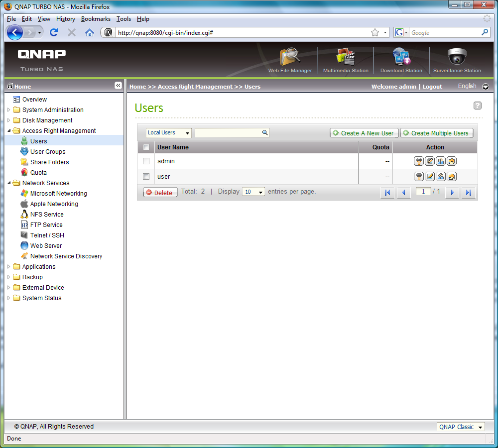Click the Logout link
Screen dimensions: 498x448
(432, 87)
